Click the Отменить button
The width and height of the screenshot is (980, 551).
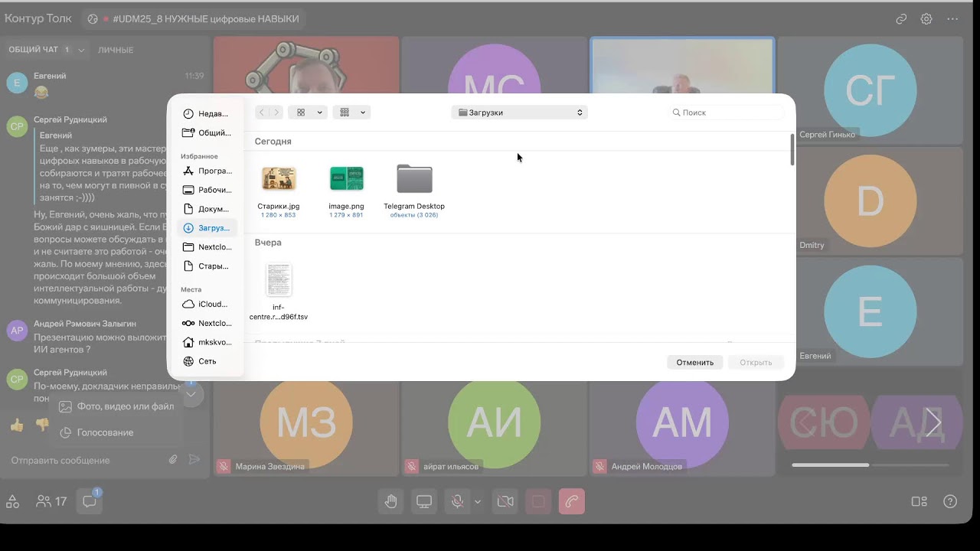pyautogui.click(x=694, y=363)
